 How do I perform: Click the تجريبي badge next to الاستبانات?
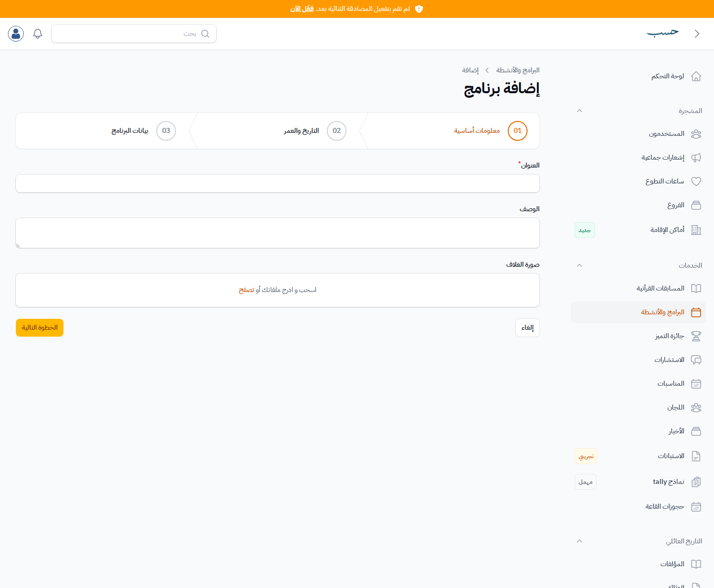pos(586,456)
